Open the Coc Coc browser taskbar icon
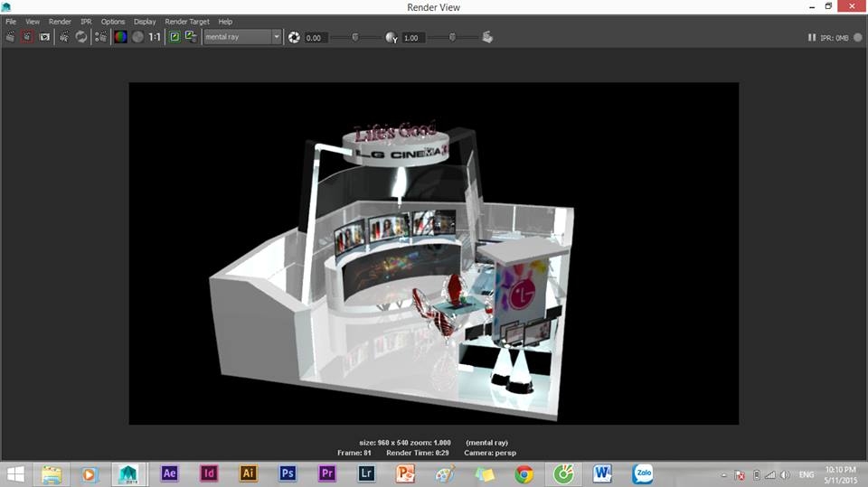 tap(563, 474)
